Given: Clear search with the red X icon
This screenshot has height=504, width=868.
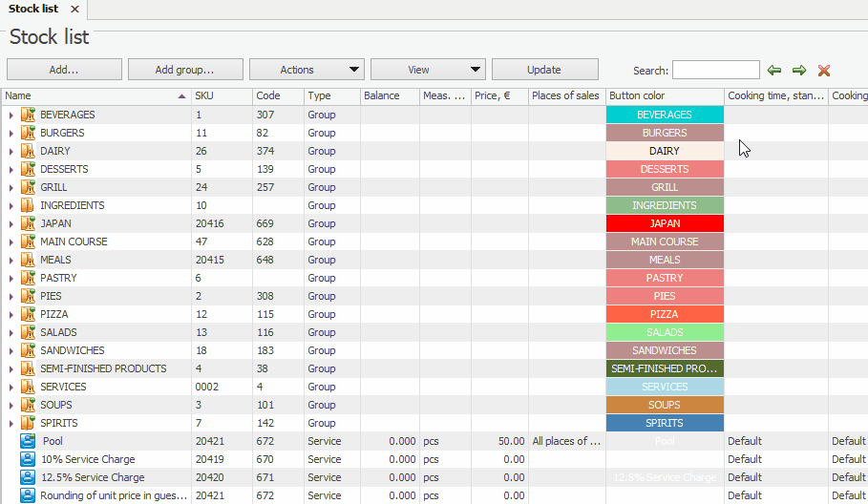Looking at the screenshot, I should pyautogui.click(x=824, y=70).
